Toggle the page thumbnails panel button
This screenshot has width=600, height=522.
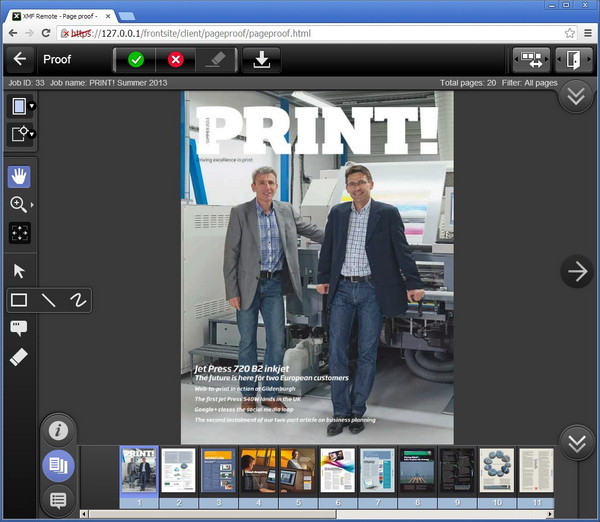59,465
